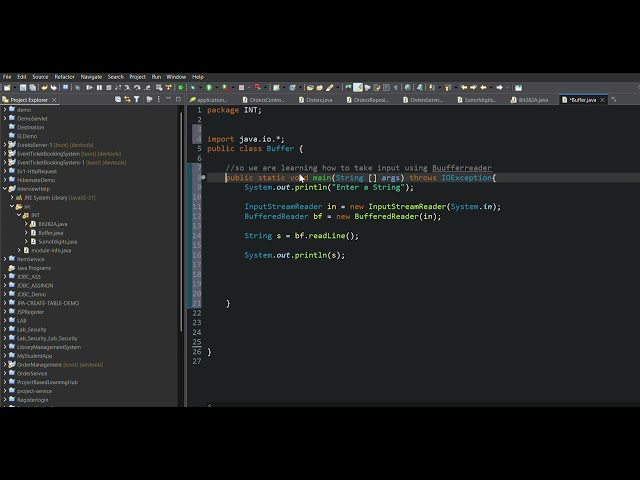Click the 'import java.io.*;' code line
Viewport: 640px width, 480px height.
(246, 139)
